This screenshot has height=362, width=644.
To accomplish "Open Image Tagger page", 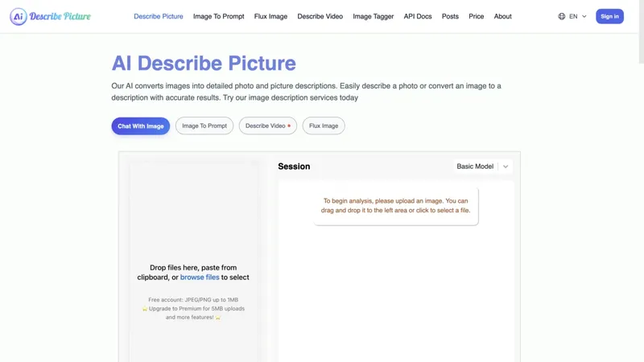I will point(373,16).
